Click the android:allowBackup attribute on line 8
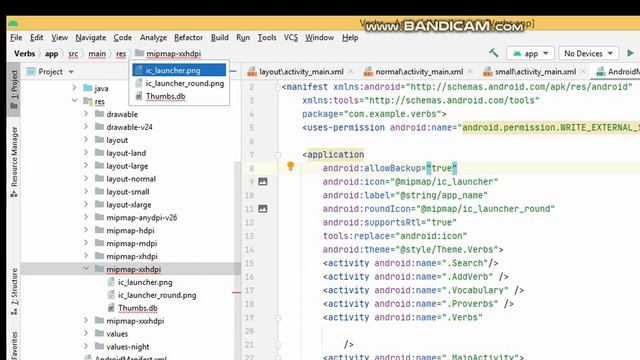640x360 pixels. 371,168
